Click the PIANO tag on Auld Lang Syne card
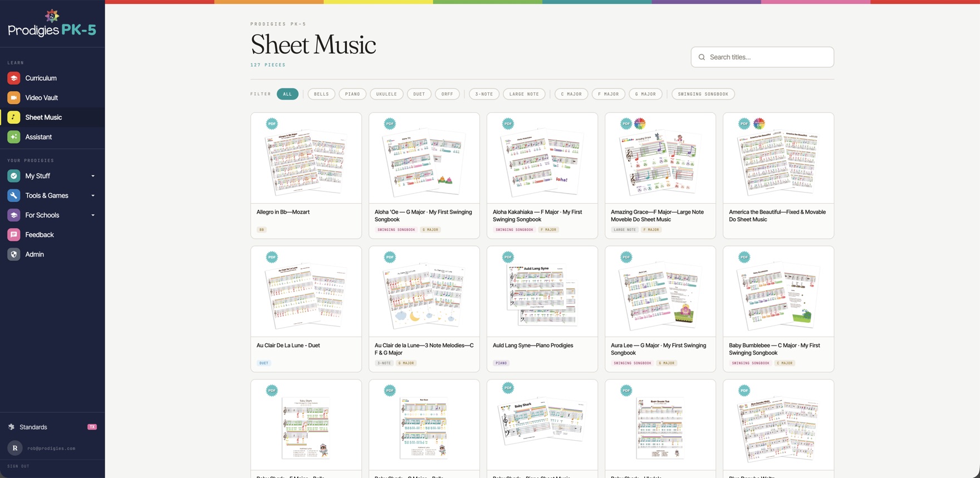Viewport: 980px width, 478px height. [501, 363]
